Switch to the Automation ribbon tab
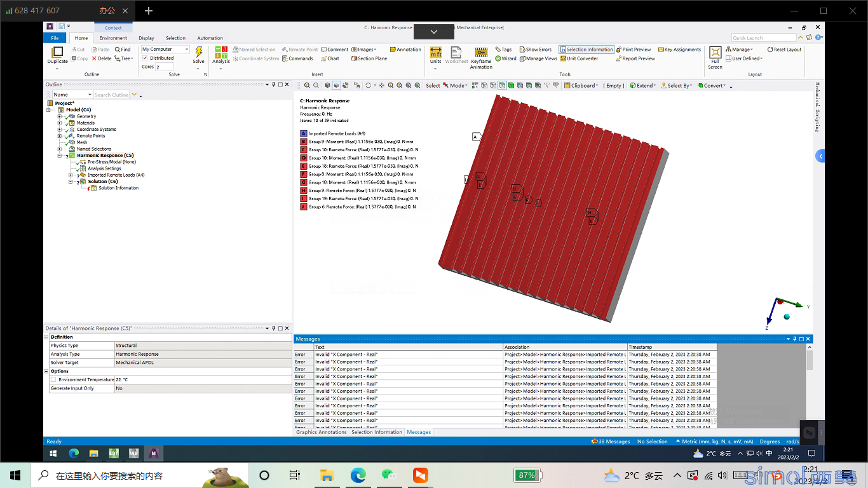 pyautogui.click(x=210, y=38)
